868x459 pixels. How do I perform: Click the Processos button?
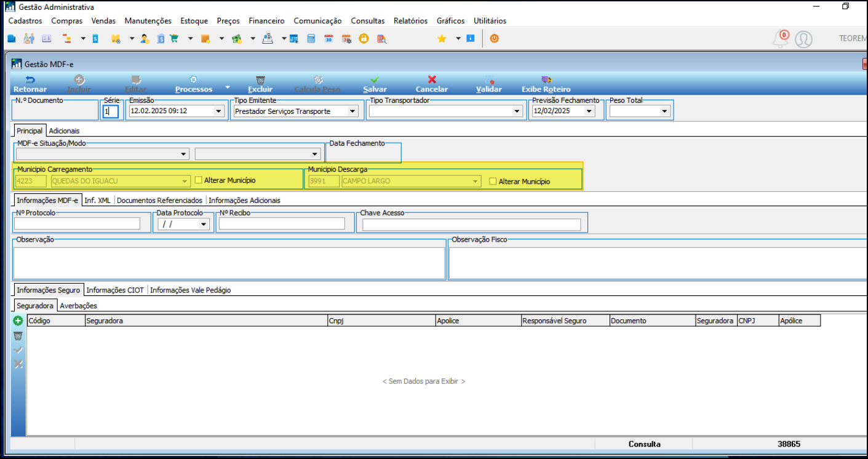194,84
